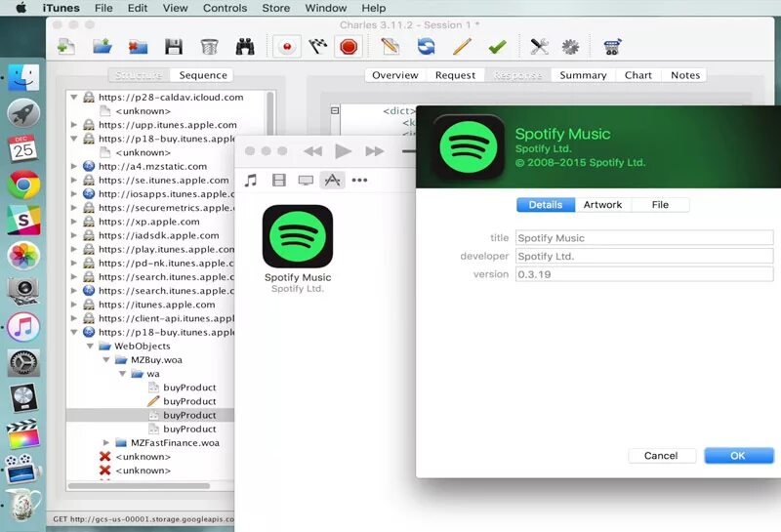This screenshot has height=532, width=781.
Task: Select the Details tab in info dialog
Action: [546, 205]
